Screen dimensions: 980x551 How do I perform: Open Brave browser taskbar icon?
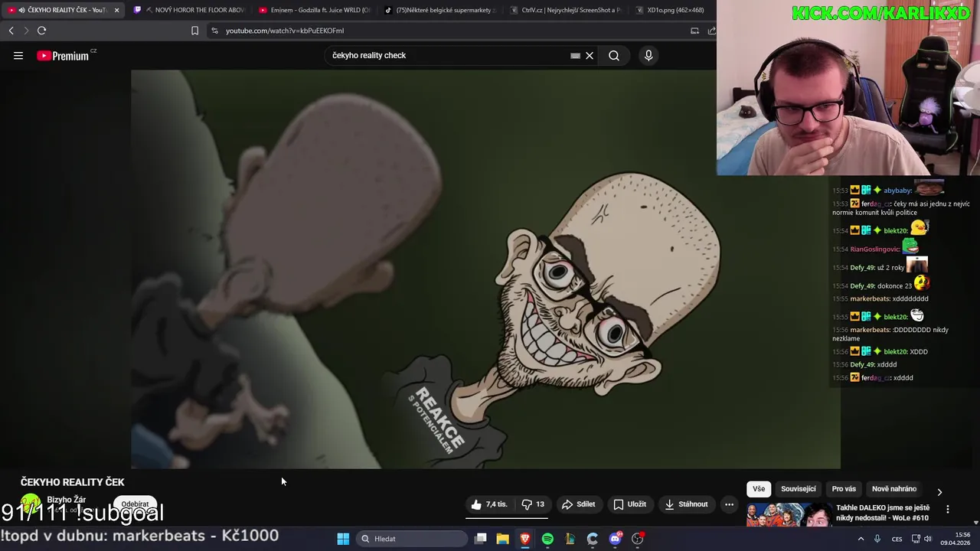point(525,539)
